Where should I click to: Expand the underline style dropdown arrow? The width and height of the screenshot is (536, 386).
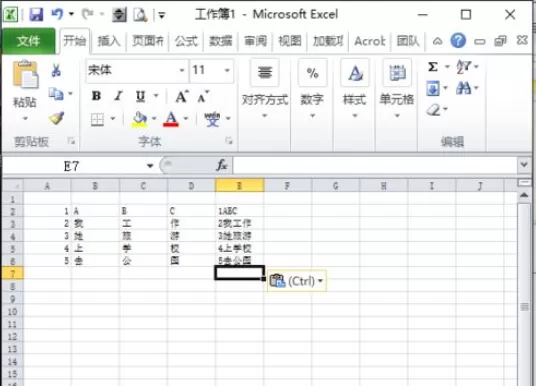click(x=156, y=96)
